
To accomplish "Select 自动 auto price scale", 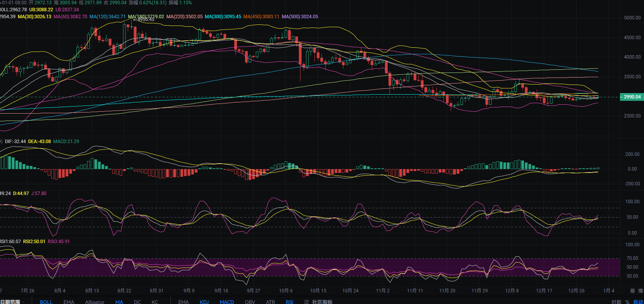I will coord(638,302).
